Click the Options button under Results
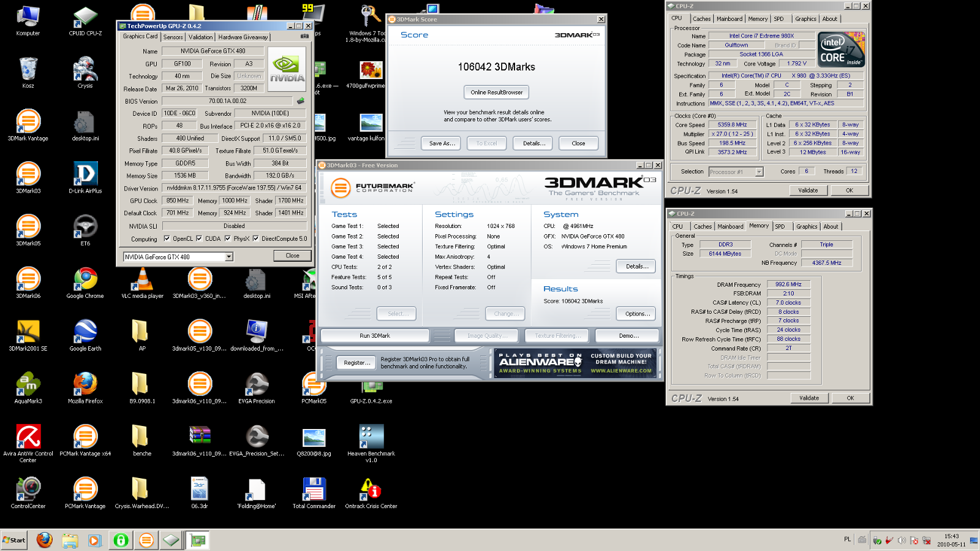Screen dimensions: 980x551 pos(636,313)
